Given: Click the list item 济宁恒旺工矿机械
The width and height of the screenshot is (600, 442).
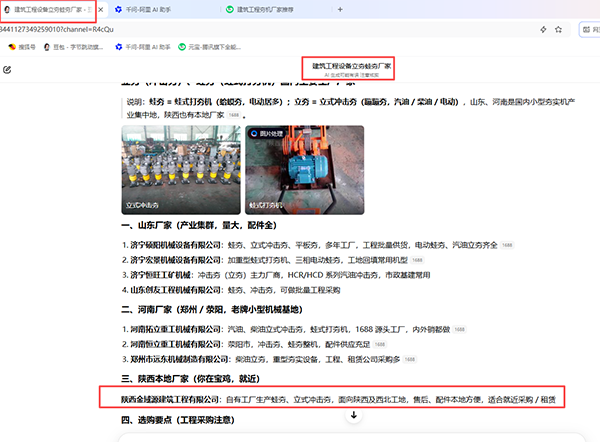Looking at the screenshot, I should point(276,275).
